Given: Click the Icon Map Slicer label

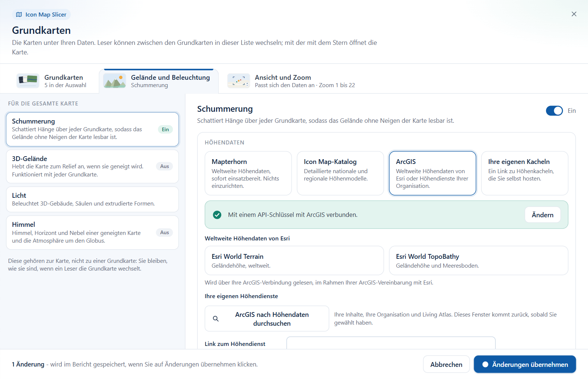Looking at the screenshot, I should [46, 15].
